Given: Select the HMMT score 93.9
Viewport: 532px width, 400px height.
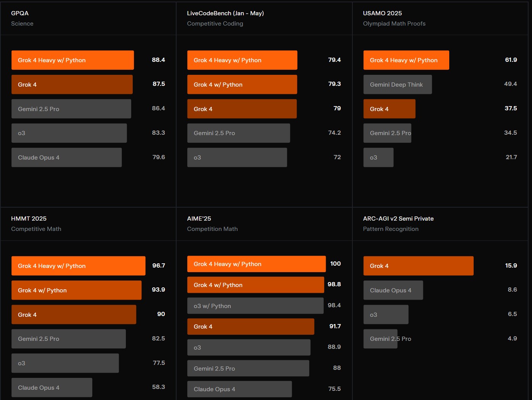Looking at the screenshot, I should tap(158, 290).
